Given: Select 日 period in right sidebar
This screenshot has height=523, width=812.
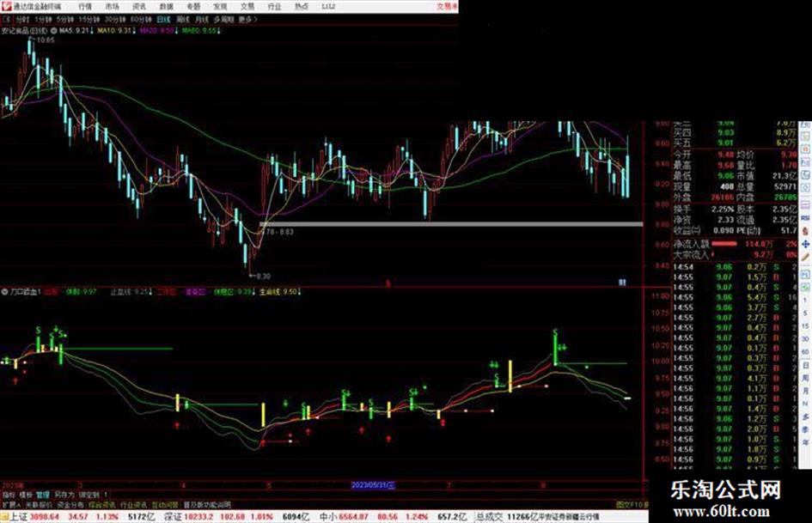Looking at the screenshot, I should click(x=805, y=365).
